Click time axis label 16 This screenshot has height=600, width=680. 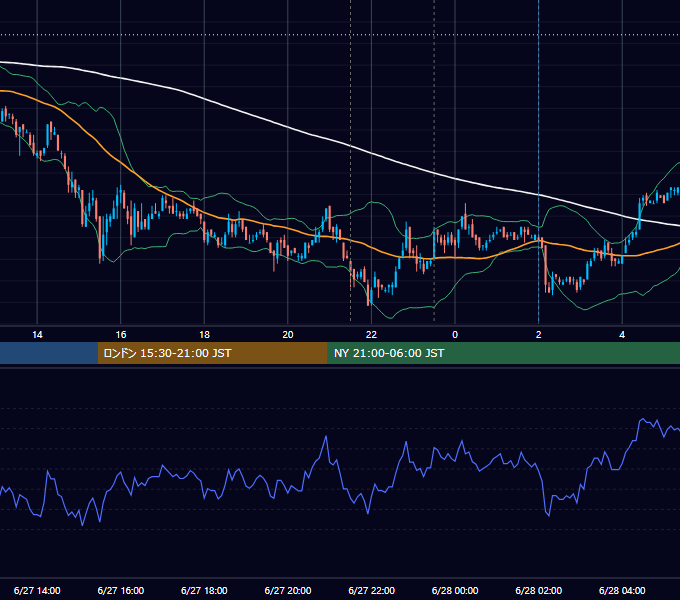(x=121, y=335)
